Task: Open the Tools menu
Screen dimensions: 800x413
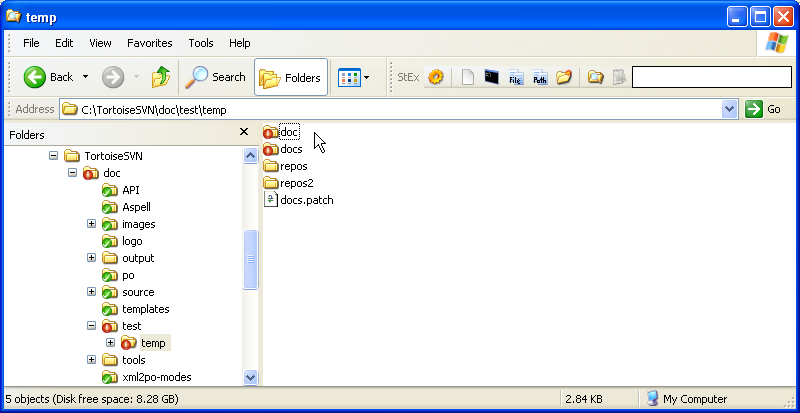Action: click(201, 43)
